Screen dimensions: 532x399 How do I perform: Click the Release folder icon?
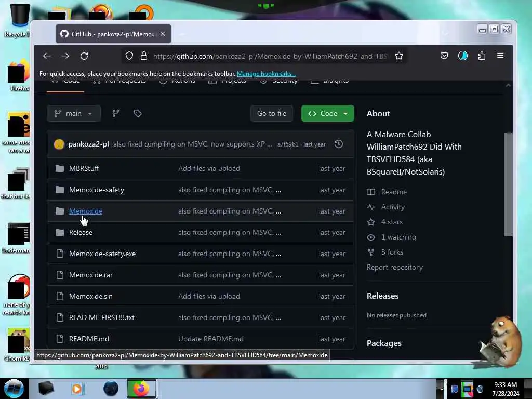(60, 232)
